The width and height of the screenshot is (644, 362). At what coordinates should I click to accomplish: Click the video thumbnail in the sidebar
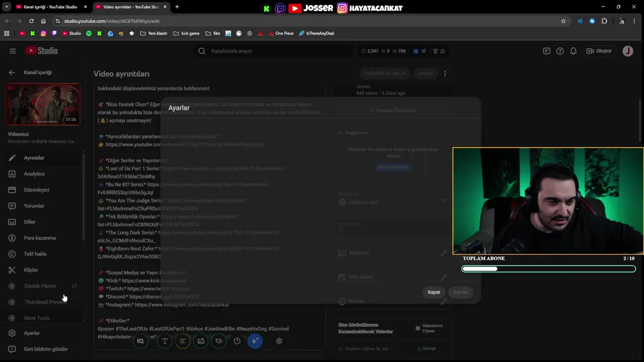[43, 104]
